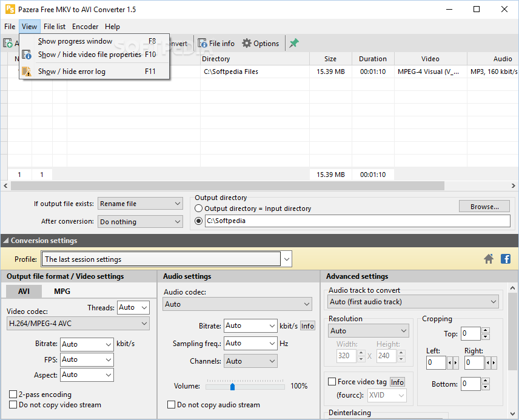The width and height of the screenshot is (519, 420).
Task: Click the Pazera app icon in title bar
Action: [10, 9]
